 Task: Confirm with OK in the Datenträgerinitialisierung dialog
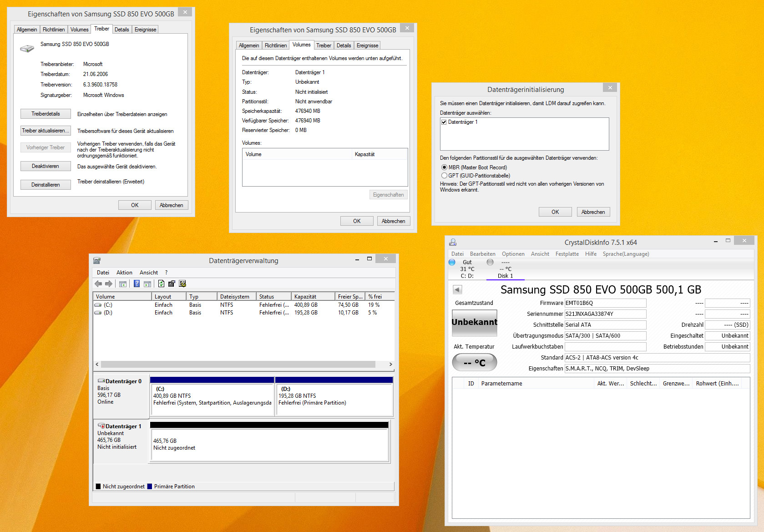pyautogui.click(x=555, y=212)
